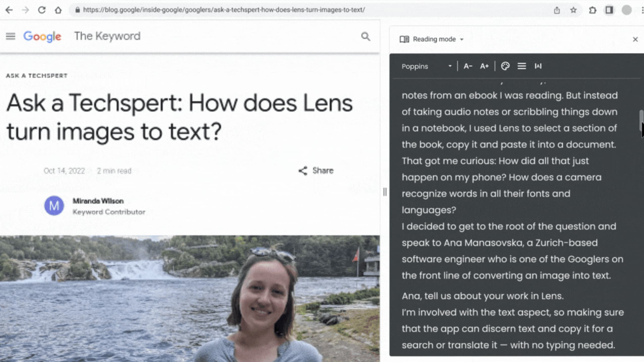The height and width of the screenshot is (362, 644).
Task: Click the address bar URL field
Action: (224, 10)
